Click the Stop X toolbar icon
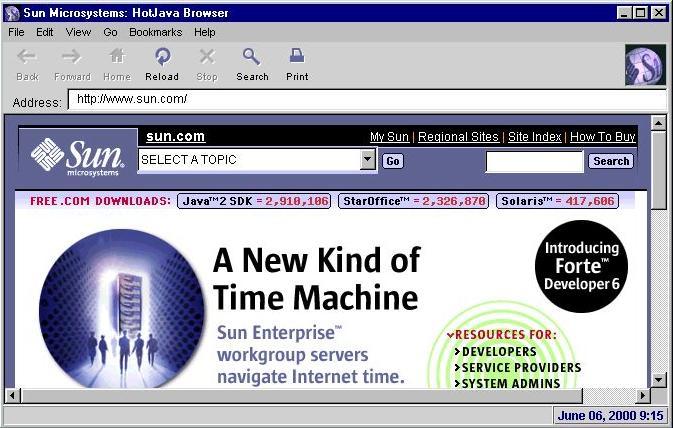 (207, 56)
